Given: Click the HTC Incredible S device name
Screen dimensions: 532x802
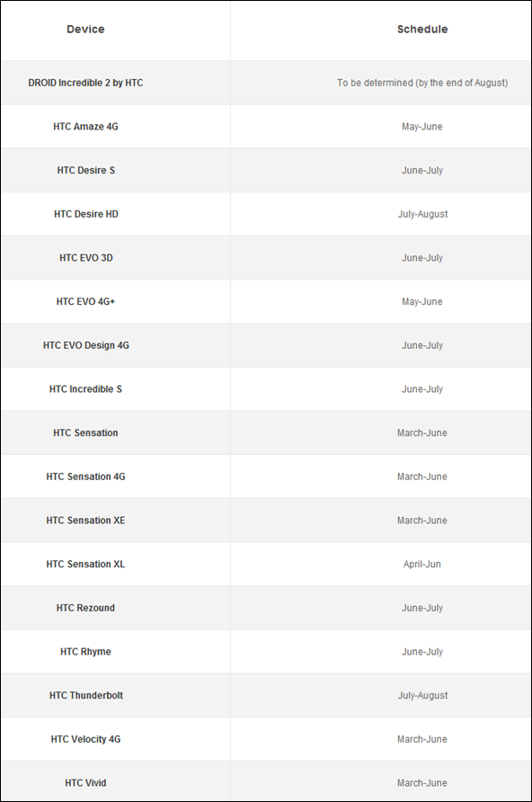Looking at the screenshot, I should [85, 389].
